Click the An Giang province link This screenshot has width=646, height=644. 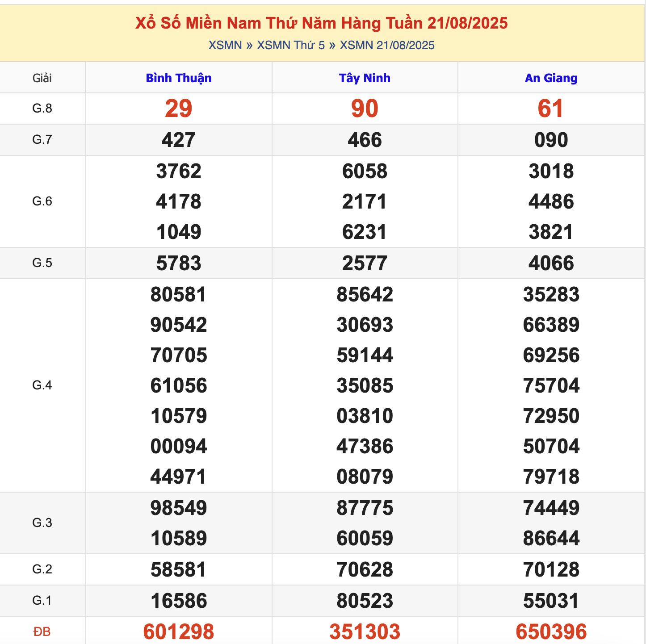click(551, 78)
